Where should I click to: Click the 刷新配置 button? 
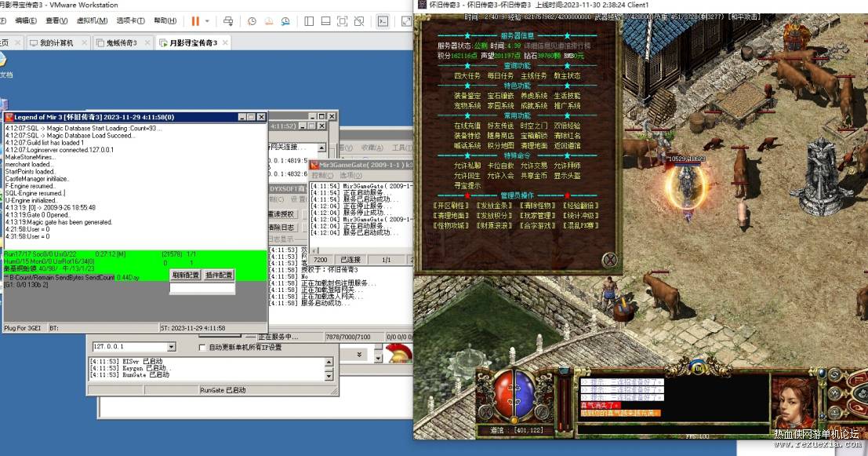[x=186, y=275]
